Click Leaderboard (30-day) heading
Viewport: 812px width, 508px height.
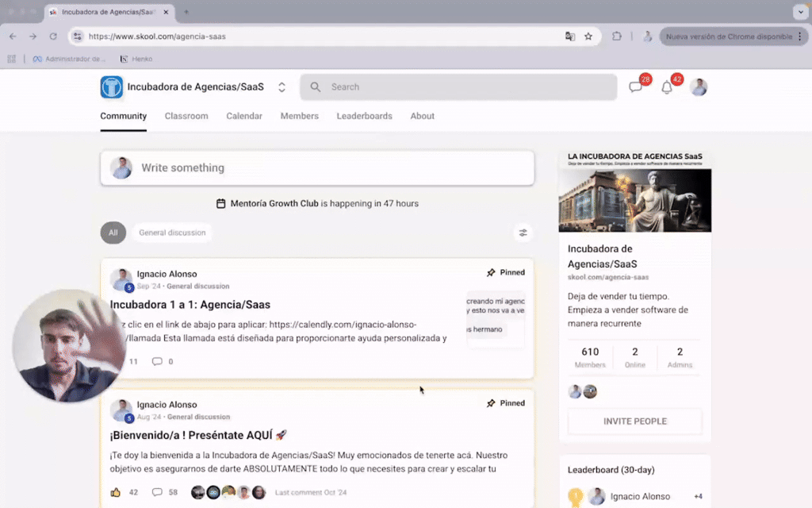pos(611,470)
